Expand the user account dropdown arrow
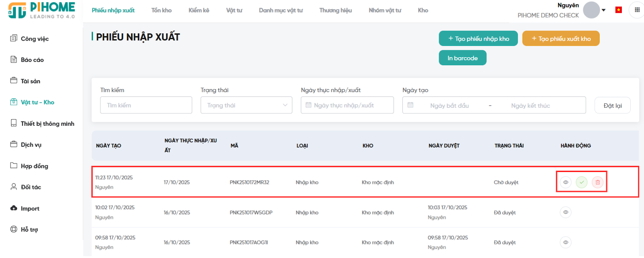This screenshot has height=258, width=644. point(604,10)
